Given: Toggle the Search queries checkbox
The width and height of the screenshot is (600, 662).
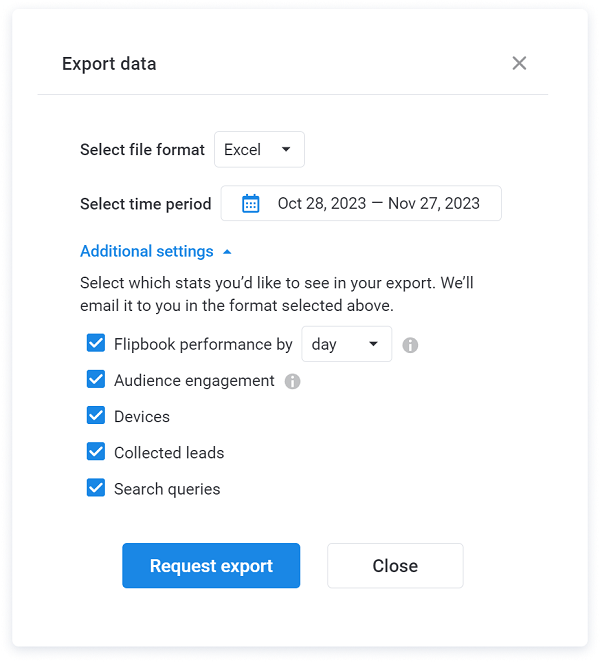Looking at the screenshot, I should click(96, 488).
